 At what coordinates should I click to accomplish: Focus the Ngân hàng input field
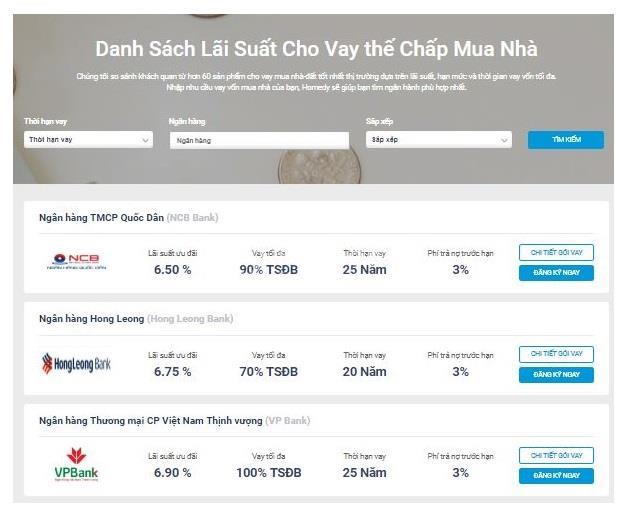[x=259, y=140]
